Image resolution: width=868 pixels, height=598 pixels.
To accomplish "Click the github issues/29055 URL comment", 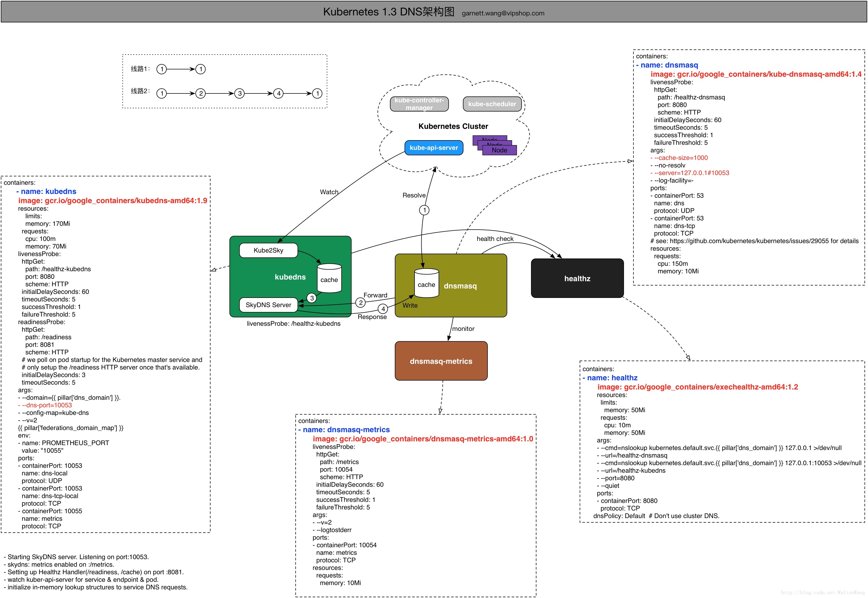I will click(755, 241).
